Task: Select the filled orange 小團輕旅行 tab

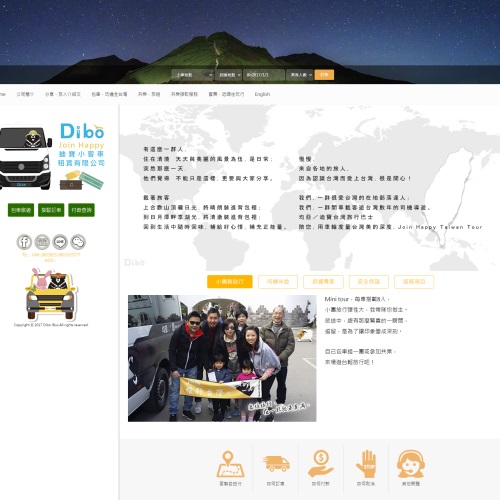Action: coord(230,282)
